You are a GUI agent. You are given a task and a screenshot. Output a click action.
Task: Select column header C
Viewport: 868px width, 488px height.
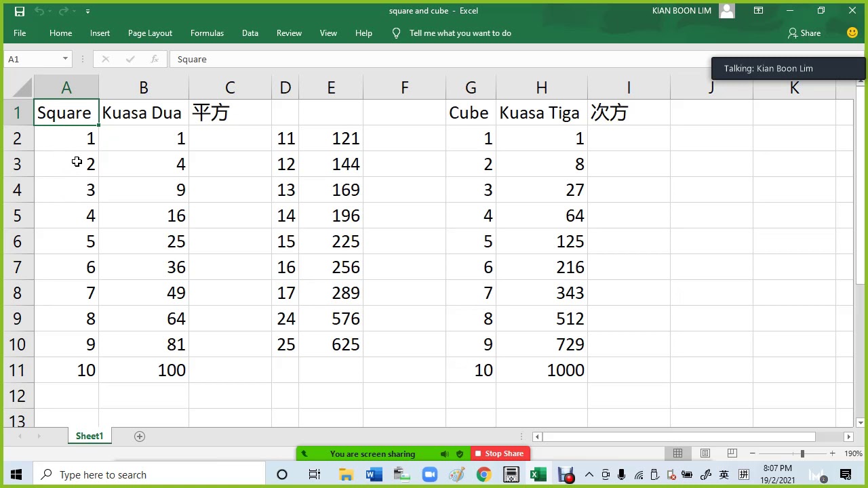230,87
